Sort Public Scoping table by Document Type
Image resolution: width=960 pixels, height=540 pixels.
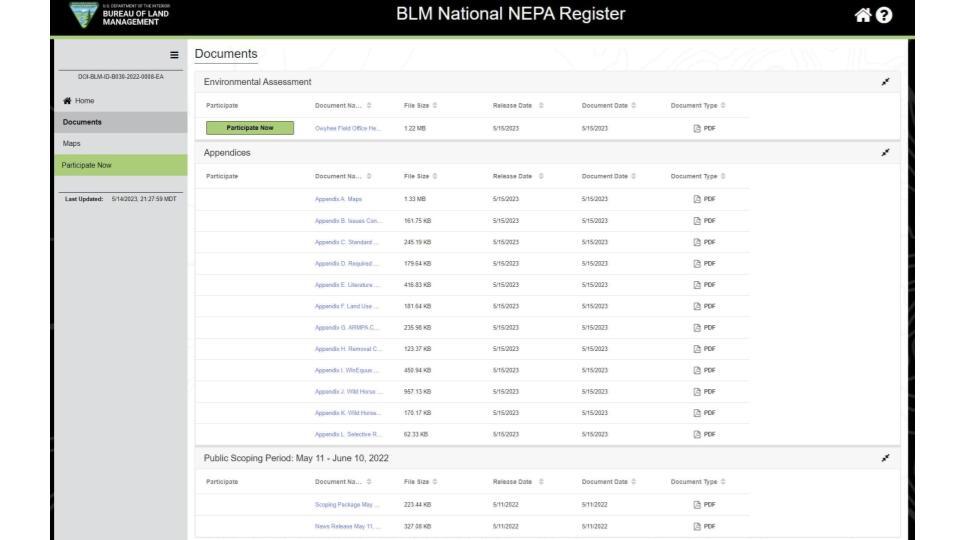(x=724, y=482)
